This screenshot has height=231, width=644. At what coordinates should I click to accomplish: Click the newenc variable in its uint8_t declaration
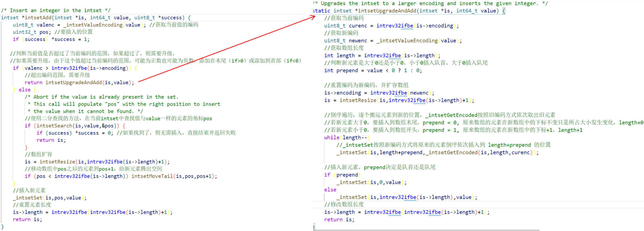(x=358, y=40)
